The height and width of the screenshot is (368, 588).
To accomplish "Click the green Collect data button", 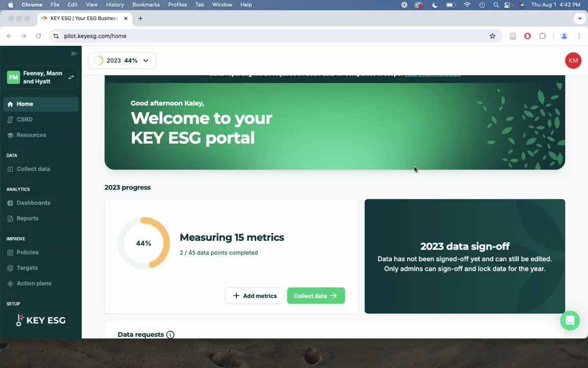I will [316, 296].
